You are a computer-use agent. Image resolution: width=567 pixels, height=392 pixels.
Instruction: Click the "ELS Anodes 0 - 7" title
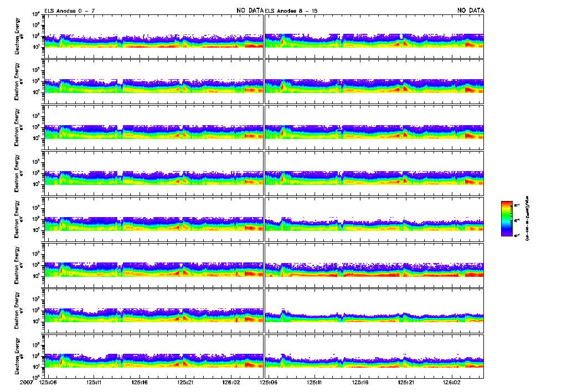69,11
